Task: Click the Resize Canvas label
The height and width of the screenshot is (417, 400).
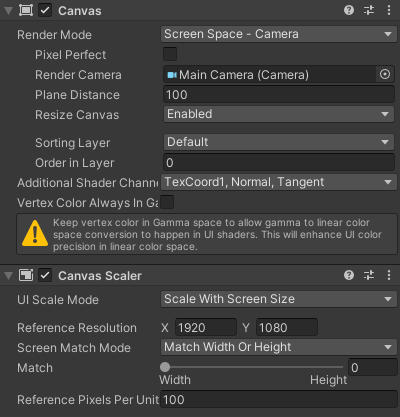Action: (77, 115)
